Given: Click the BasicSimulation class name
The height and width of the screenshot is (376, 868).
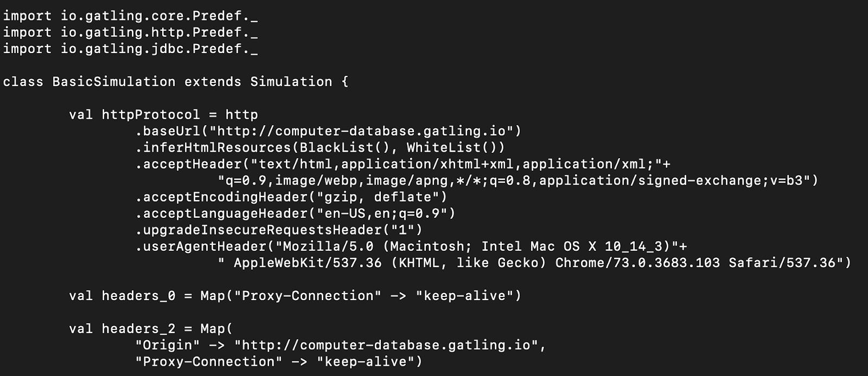Looking at the screenshot, I should [114, 82].
